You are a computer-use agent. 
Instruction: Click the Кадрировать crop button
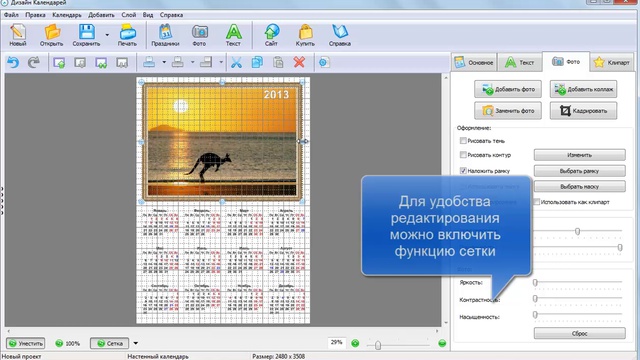tap(583, 111)
